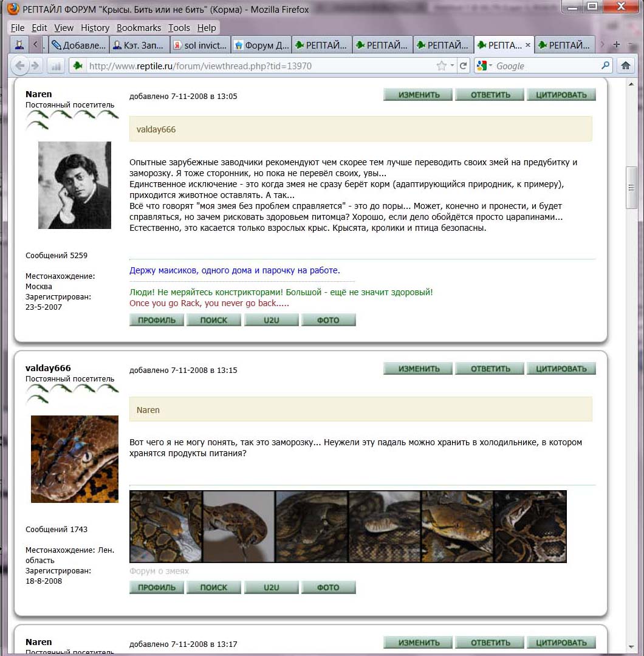Go back with the back arrow
Screen dimensions: 644x656
click(19, 66)
